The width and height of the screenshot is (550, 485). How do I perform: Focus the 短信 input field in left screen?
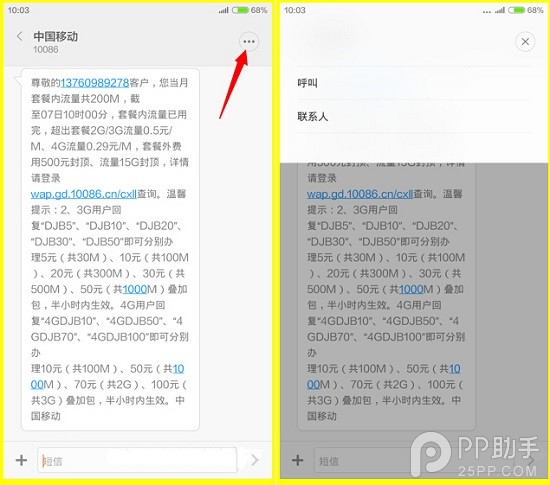137,460
